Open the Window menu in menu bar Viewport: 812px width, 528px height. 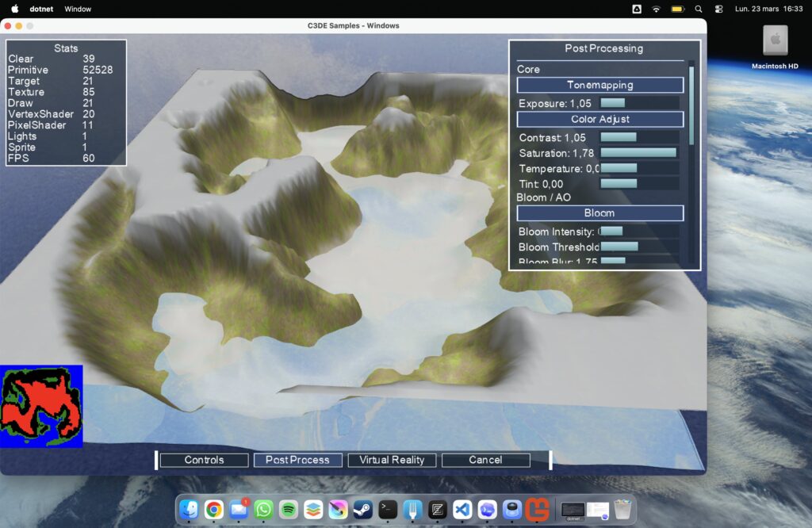coord(78,9)
